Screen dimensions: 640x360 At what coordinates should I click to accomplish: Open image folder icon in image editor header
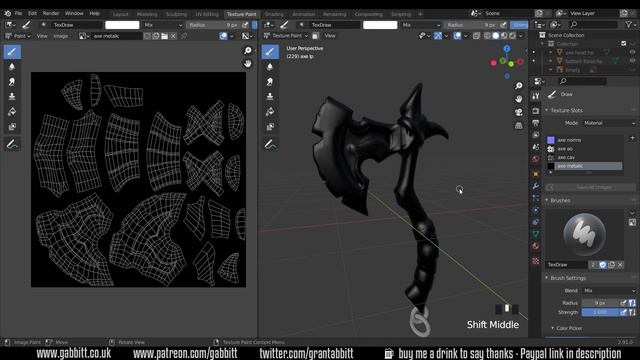click(164, 36)
